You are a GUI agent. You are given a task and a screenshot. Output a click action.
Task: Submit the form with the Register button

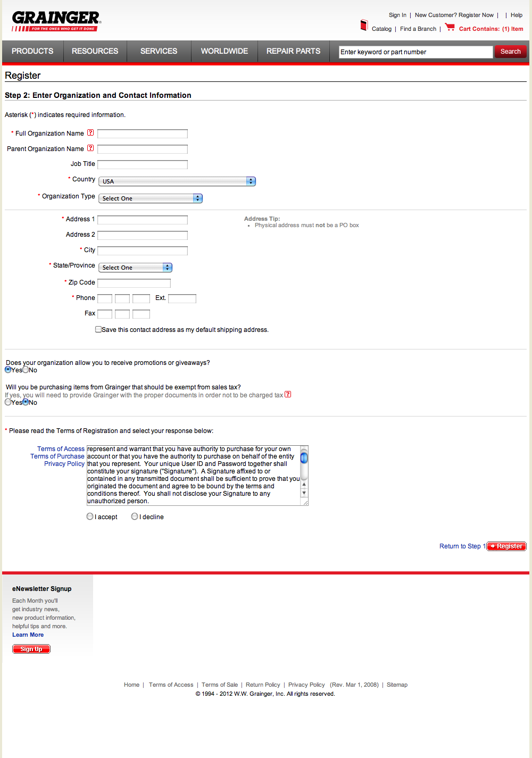click(506, 546)
